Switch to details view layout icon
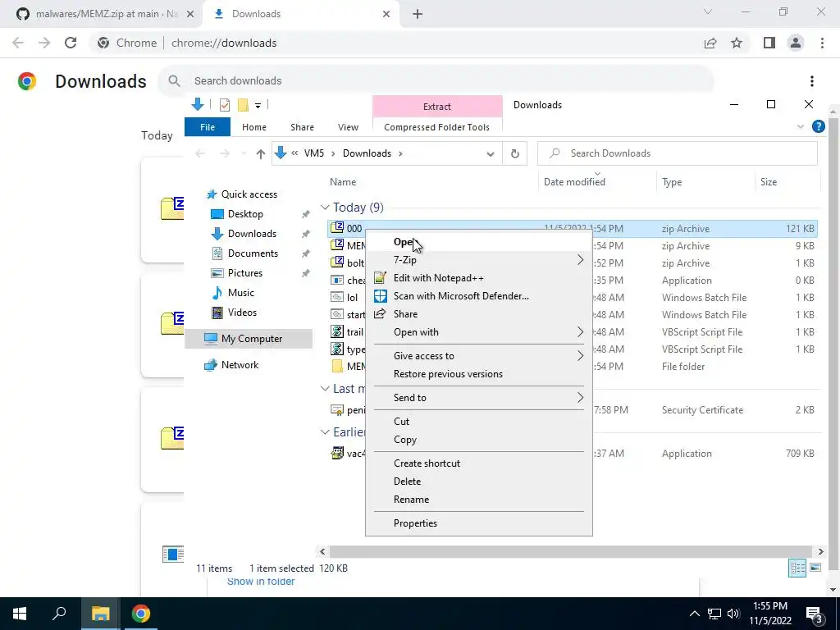The height and width of the screenshot is (630, 840). click(797, 568)
